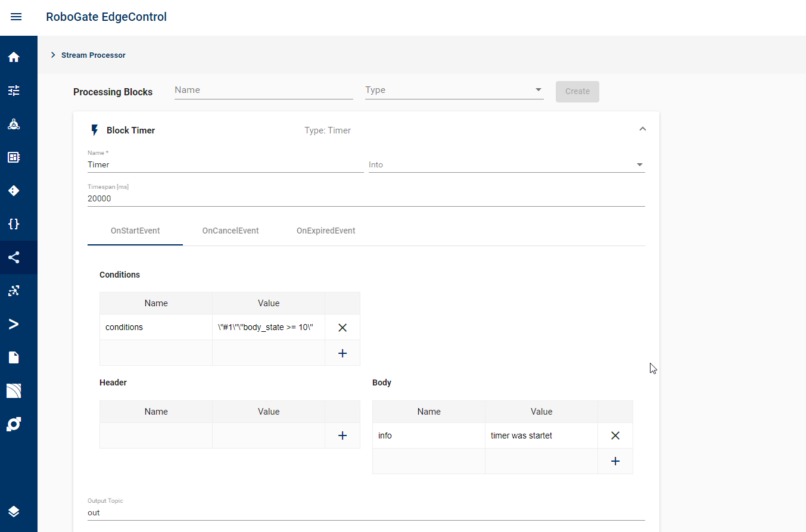Click the document file sidebar icon
The image size is (806, 532).
pyautogui.click(x=14, y=357)
